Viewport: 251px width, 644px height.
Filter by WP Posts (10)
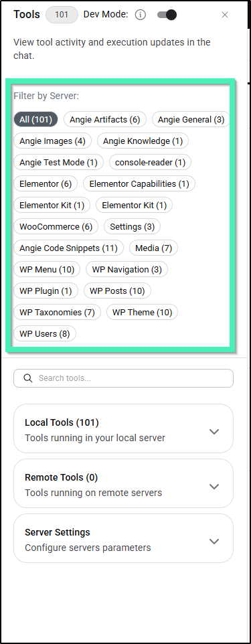coord(117,291)
